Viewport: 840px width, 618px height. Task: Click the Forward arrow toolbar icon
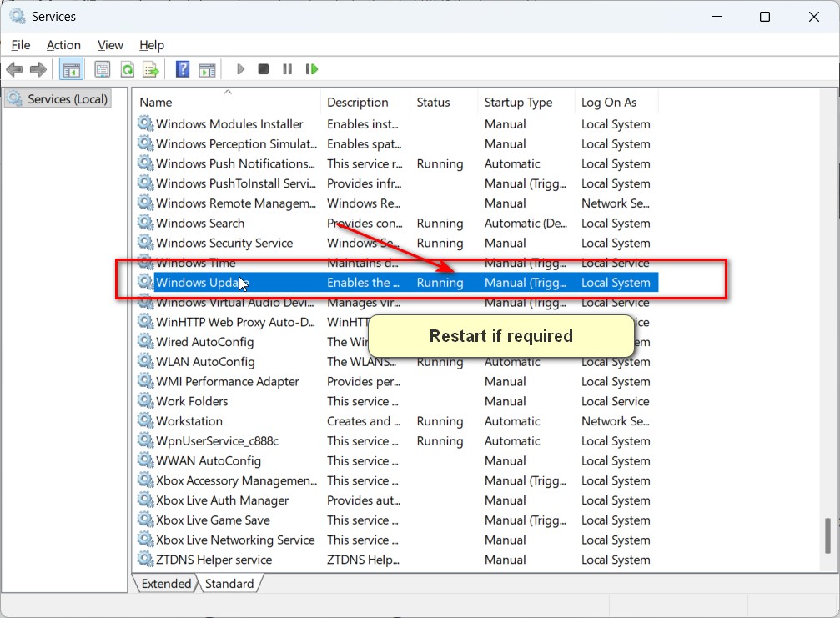tap(38, 69)
